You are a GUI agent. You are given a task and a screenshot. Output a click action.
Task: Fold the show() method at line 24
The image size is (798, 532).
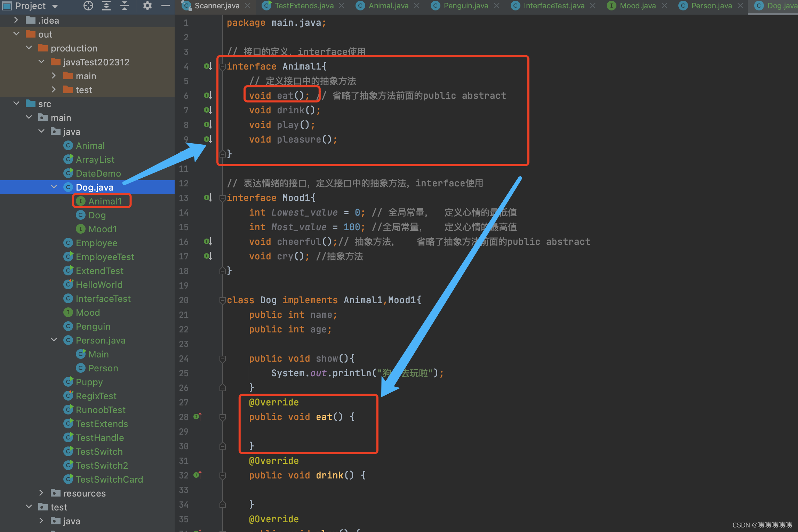[x=223, y=358]
